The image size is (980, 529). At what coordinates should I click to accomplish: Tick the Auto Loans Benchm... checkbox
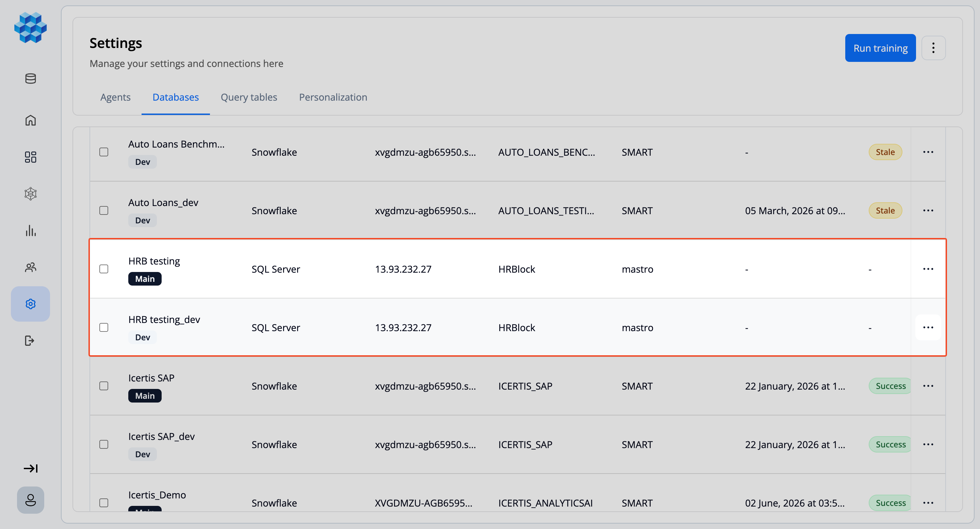[104, 152]
